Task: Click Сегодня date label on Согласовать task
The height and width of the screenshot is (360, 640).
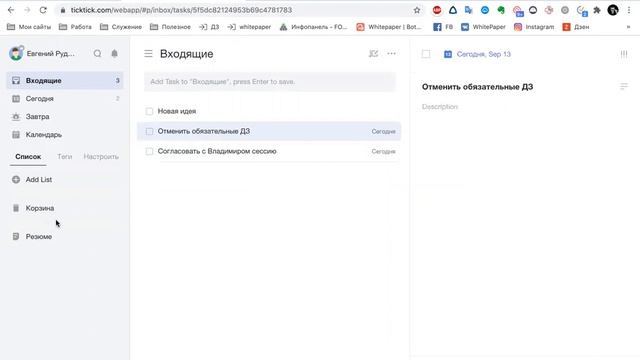Action: pos(383,151)
